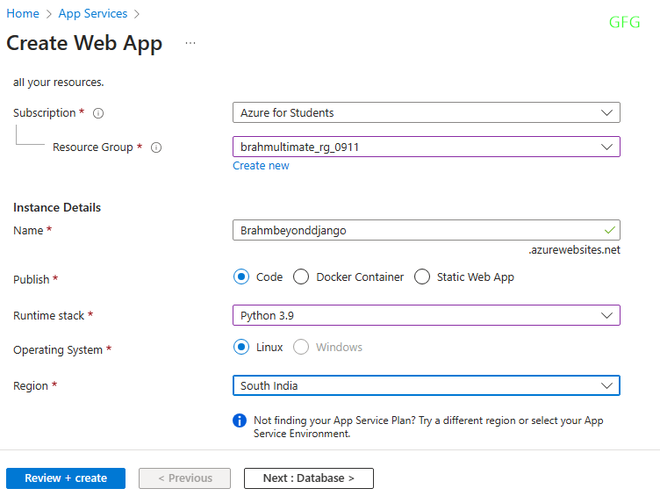
Task: Click the Next : Database button
Action: (x=308, y=478)
